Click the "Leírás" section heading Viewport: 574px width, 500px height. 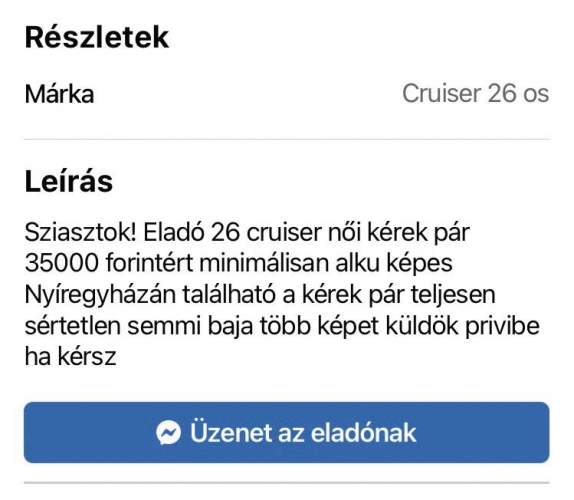coord(69,182)
